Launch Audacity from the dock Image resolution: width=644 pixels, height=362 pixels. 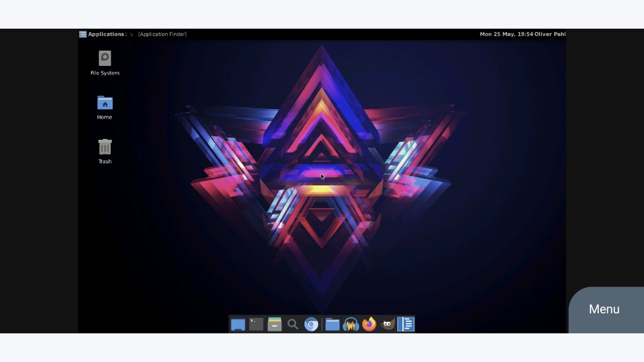point(351,325)
